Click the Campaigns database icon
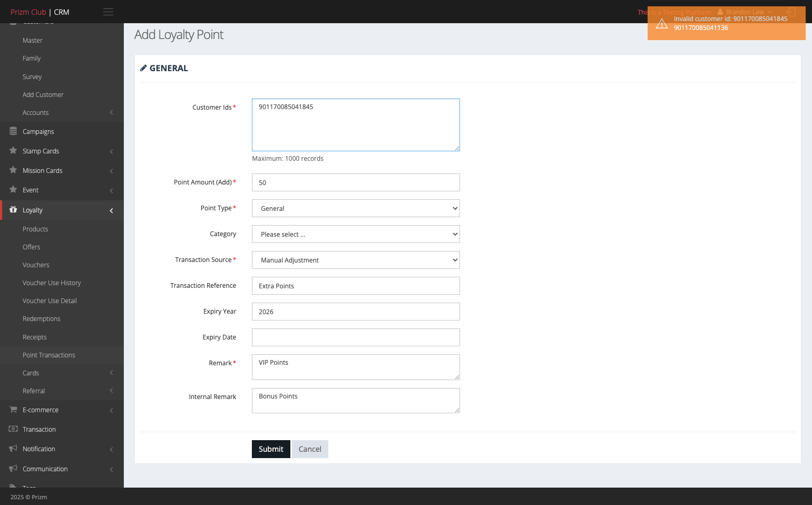812x505 pixels. 13,131
